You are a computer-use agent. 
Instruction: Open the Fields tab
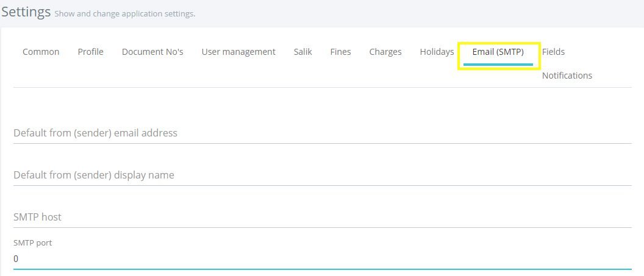coord(553,52)
